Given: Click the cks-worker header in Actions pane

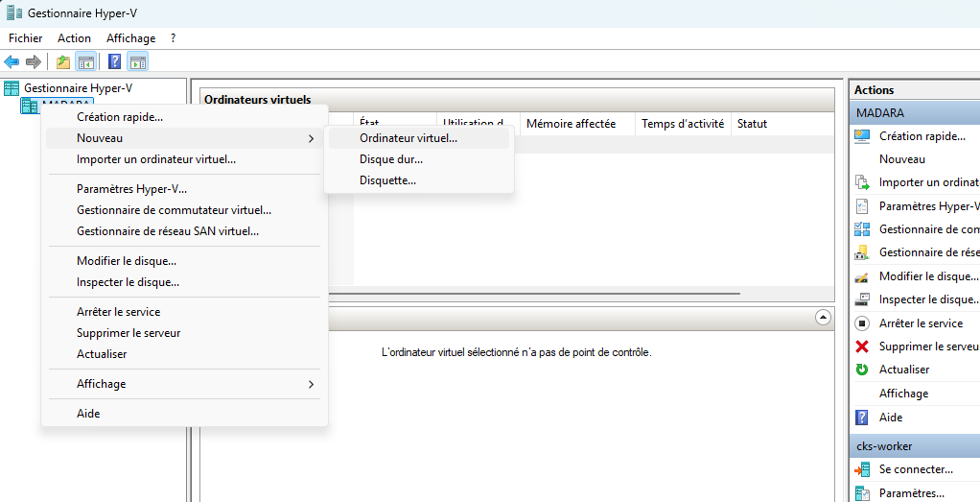Looking at the screenshot, I should click(915, 446).
